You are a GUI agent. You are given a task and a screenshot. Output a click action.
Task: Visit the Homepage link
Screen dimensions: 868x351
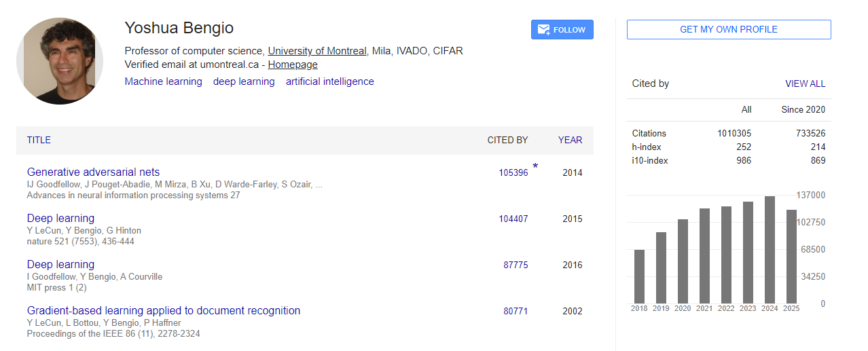tap(293, 65)
